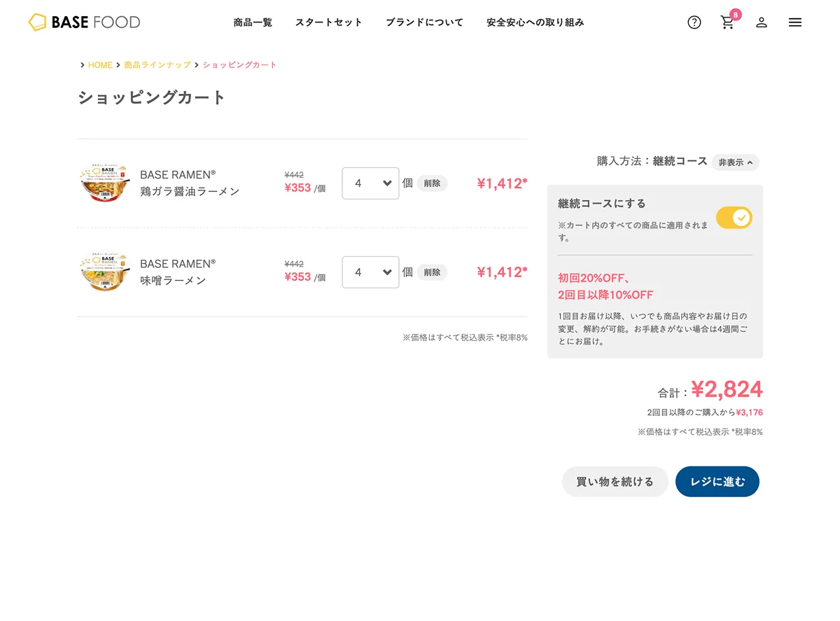Open quantity dropdown for 味噌ラーメン
This screenshot has width=840, height=621.
(370, 272)
